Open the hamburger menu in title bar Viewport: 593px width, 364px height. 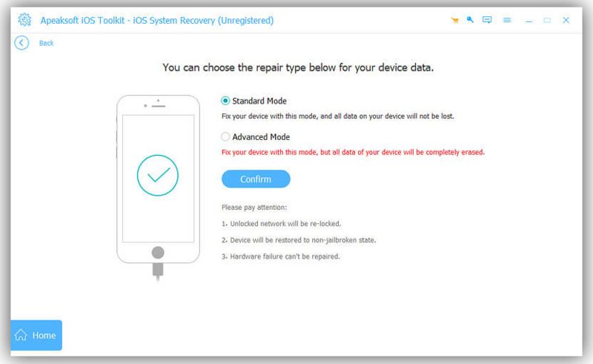coord(507,20)
